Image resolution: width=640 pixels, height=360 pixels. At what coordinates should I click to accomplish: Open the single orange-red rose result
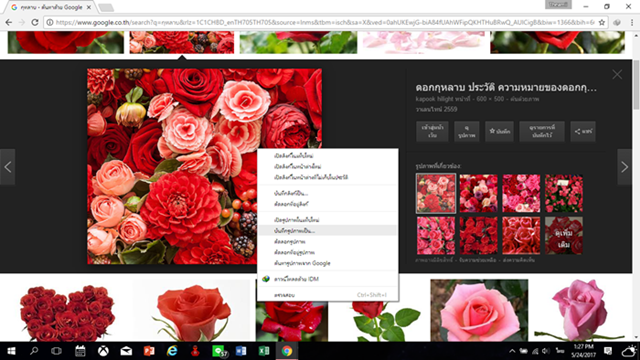coord(191,311)
